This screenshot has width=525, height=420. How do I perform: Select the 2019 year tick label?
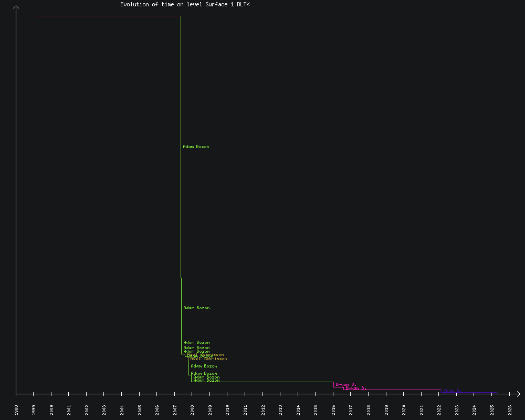coord(386,410)
